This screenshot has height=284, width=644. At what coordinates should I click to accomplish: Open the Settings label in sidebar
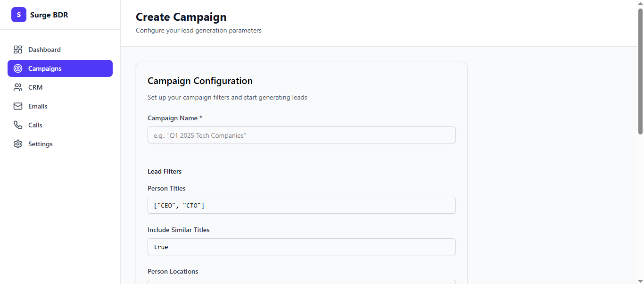(x=41, y=144)
